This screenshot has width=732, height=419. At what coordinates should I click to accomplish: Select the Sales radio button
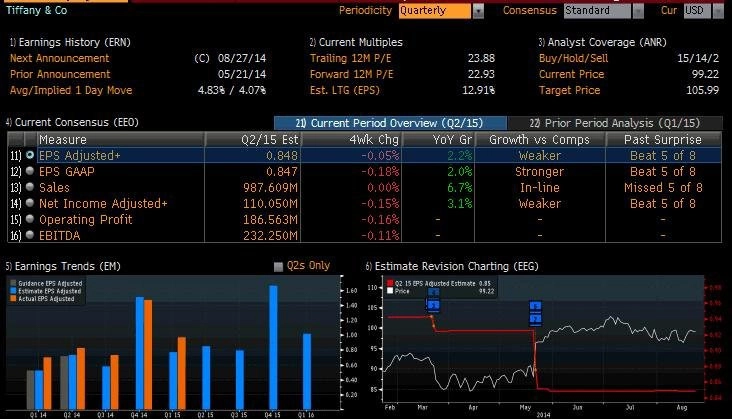[x=30, y=187]
